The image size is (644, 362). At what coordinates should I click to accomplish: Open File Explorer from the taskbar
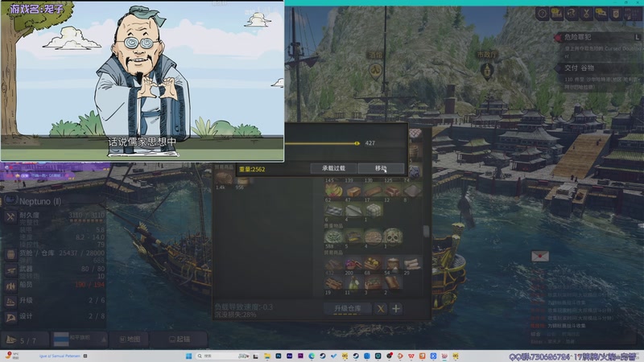click(267, 356)
